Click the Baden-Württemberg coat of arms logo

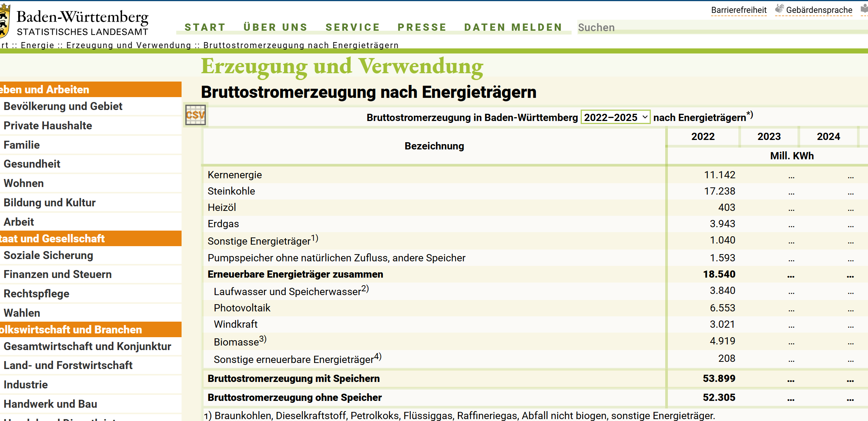pos(4,21)
